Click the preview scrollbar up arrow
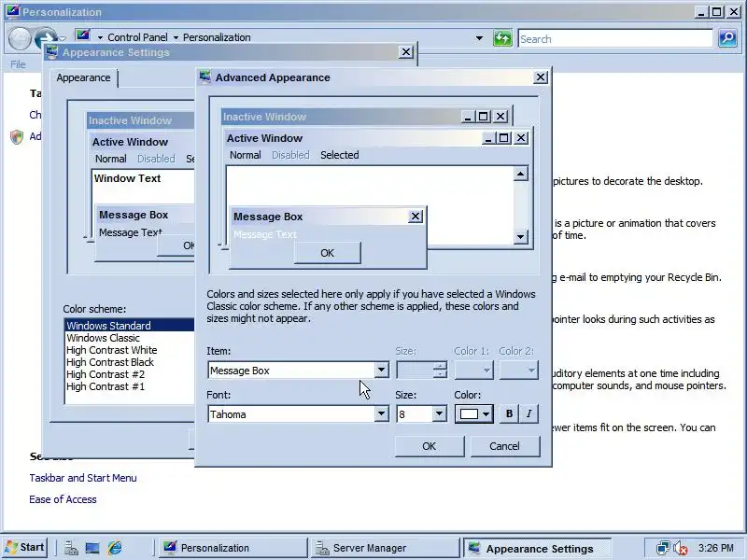 (520, 174)
